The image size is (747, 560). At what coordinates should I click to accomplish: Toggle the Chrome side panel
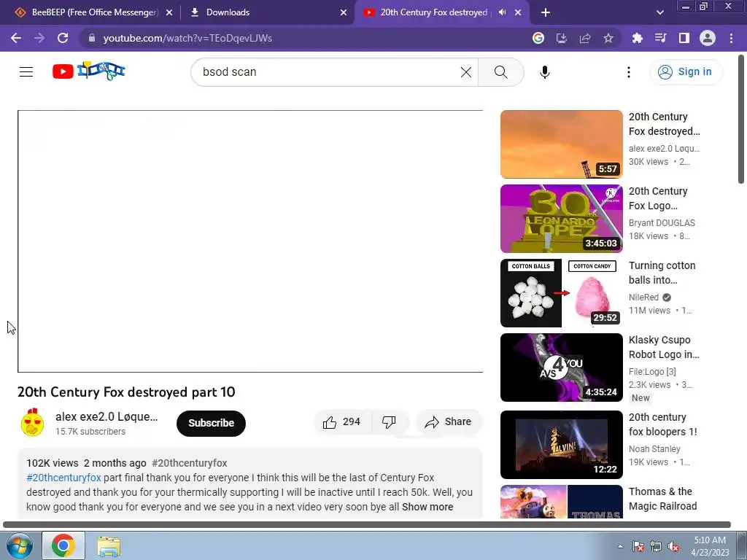point(684,38)
